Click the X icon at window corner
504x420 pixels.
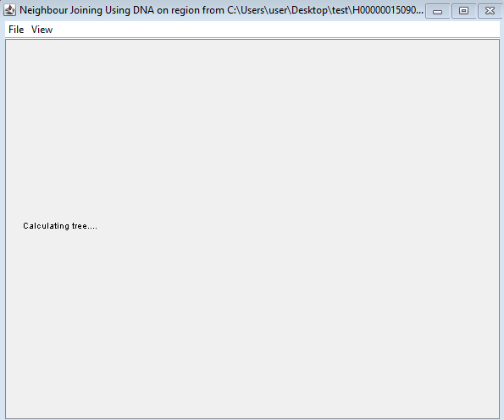(490, 11)
